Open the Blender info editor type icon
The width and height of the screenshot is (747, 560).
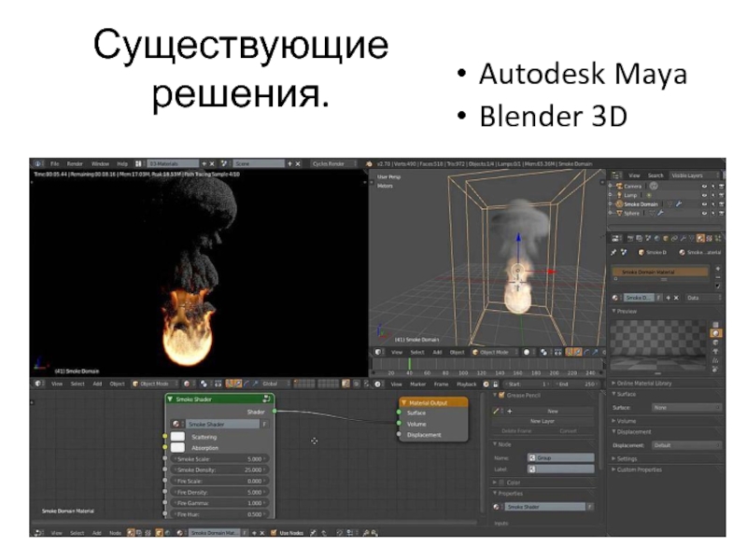(37, 163)
